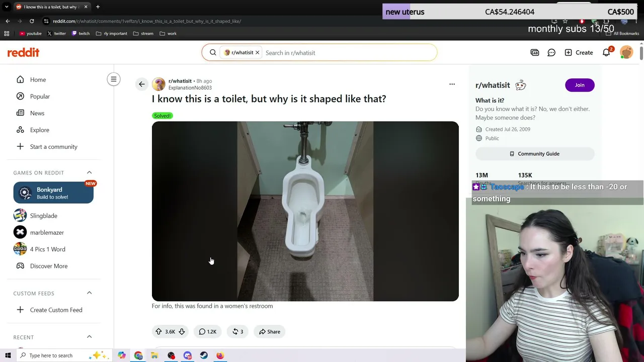This screenshot has width=644, height=362.
Task: Collapse the Games on Reddit section
Action: point(89,172)
